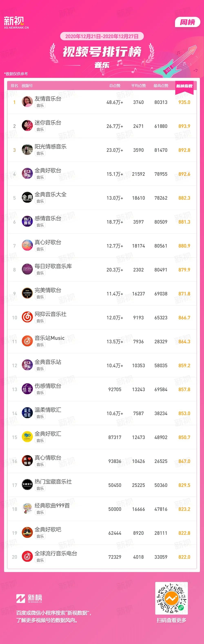Click the 全球流行音乐电台 avatar icon
Viewport: 204px width, 644px height.
tap(27, 556)
